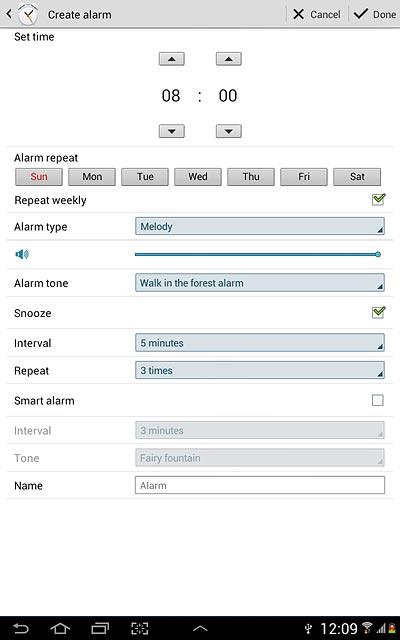This screenshot has height=640, width=400.
Task: Decrease the hour with the down arrow
Action: coord(172,131)
